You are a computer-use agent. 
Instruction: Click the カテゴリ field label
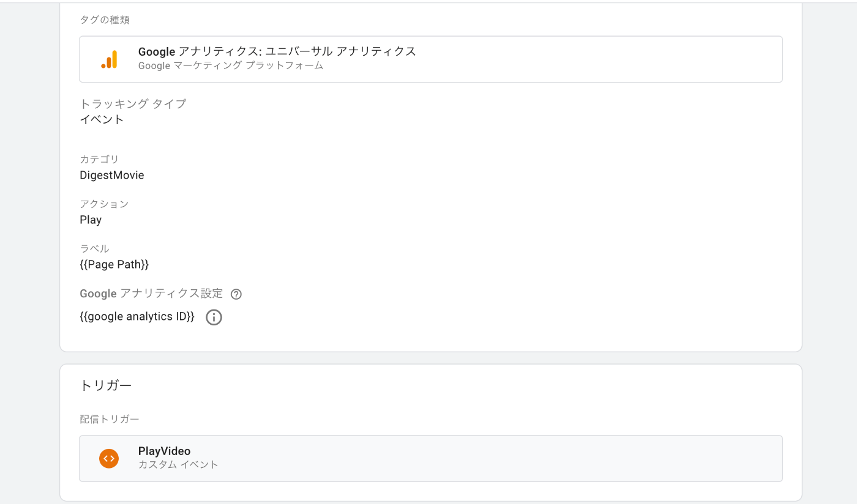(x=99, y=160)
